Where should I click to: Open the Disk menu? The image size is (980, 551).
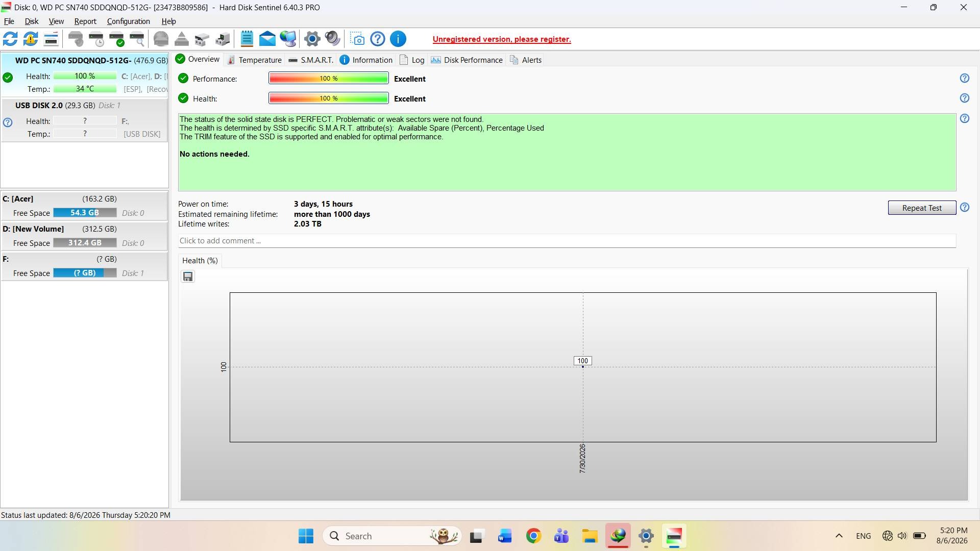(x=32, y=21)
